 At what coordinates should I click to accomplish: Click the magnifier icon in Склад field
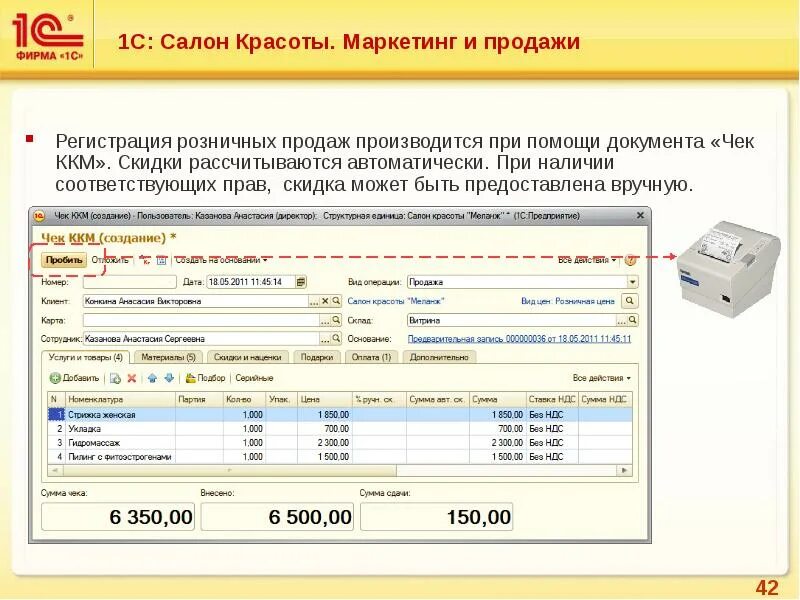(x=633, y=320)
